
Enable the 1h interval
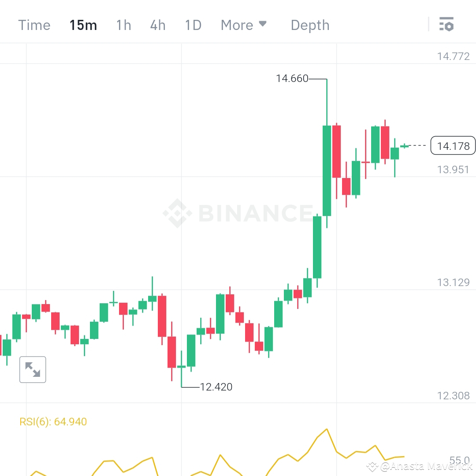coord(123,25)
